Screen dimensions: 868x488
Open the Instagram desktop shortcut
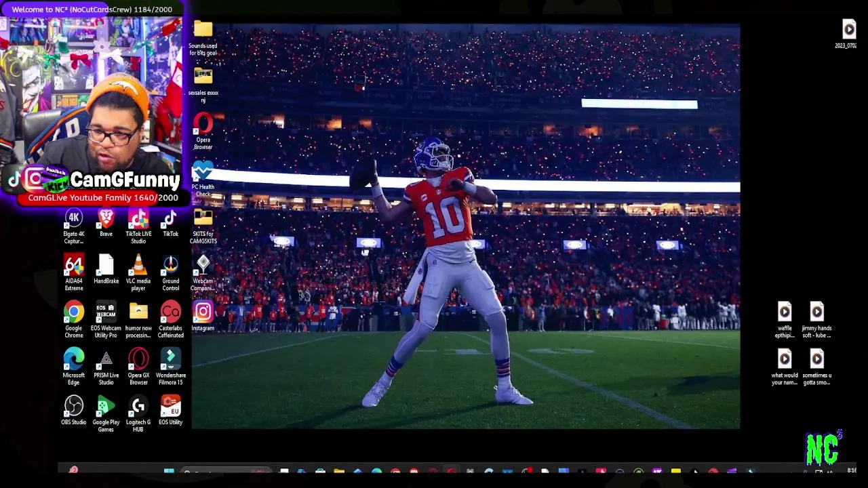203,317
